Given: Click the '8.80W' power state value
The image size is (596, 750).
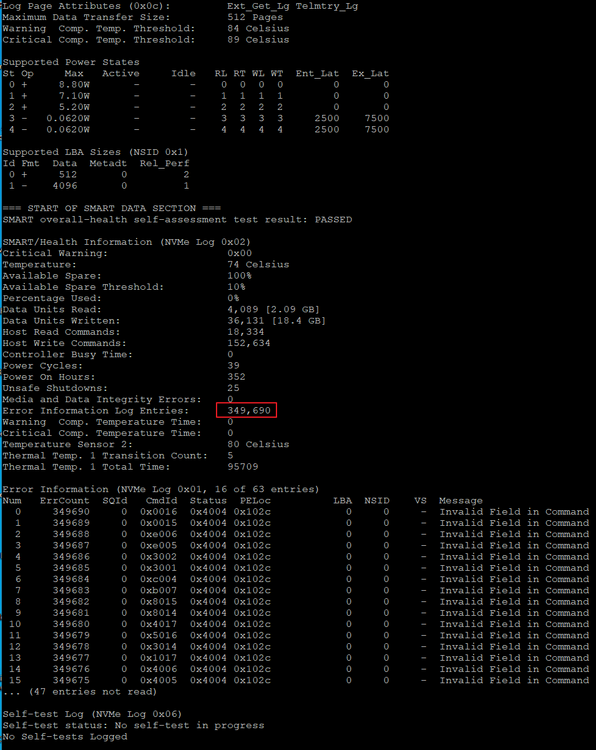Looking at the screenshot, I should click(74, 85).
